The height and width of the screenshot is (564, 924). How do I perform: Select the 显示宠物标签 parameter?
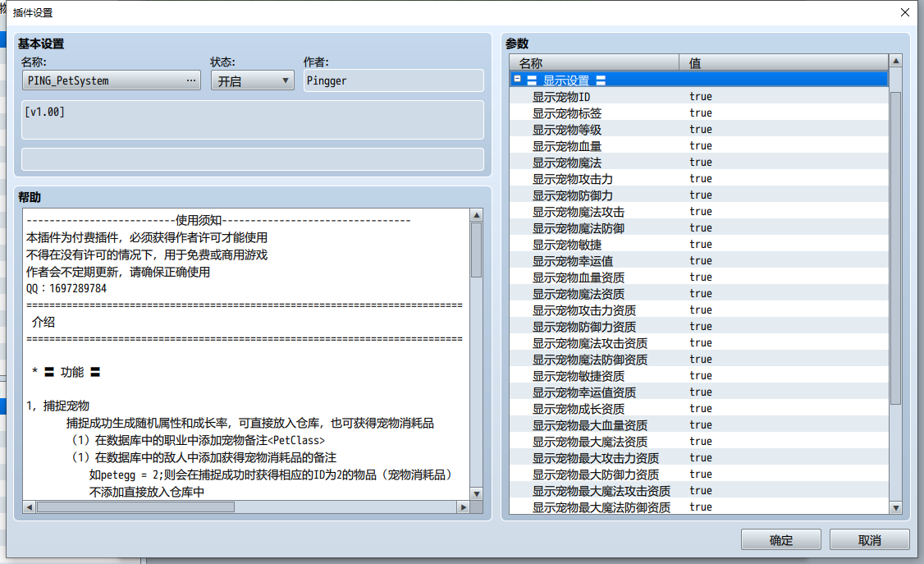pyautogui.click(x=699, y=113)
